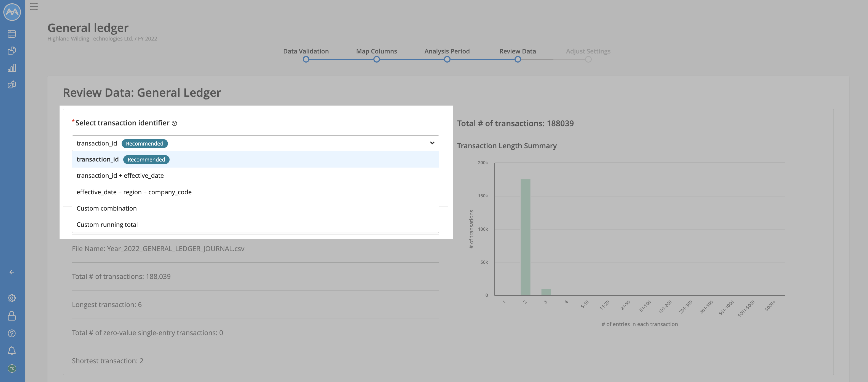Image resolution: width=868 pixels, height=382 pixels.
Task: Click the lock icon in sidebar
Action: (12, 316)
